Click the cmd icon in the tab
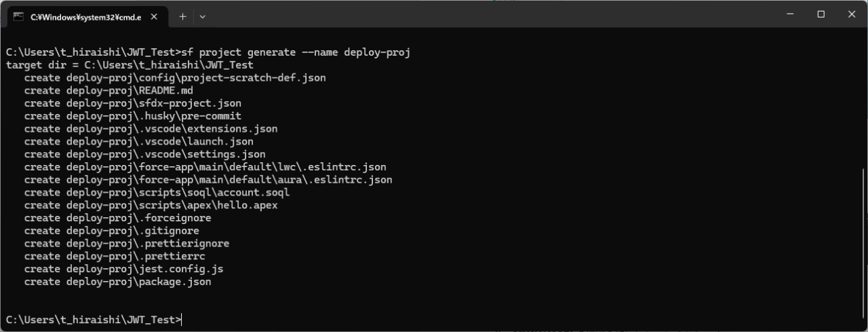Viewport: 868px width, 332px height. [x=18, y=16]
